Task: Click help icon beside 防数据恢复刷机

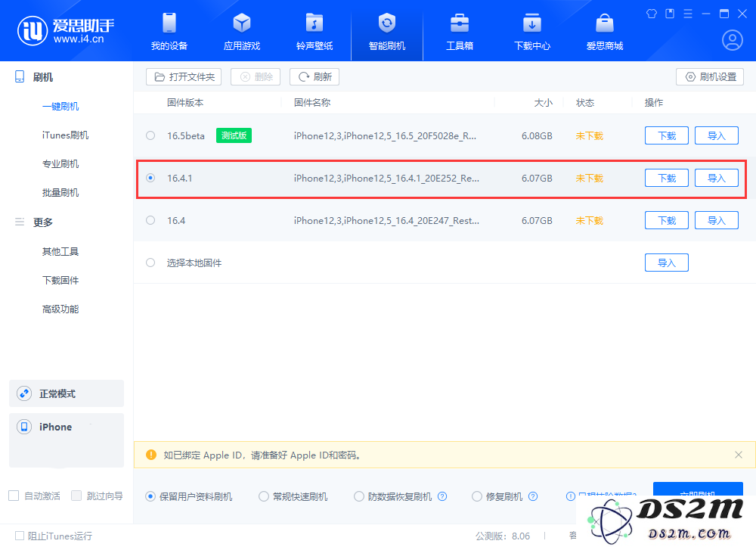Action: tap(442, 496)
